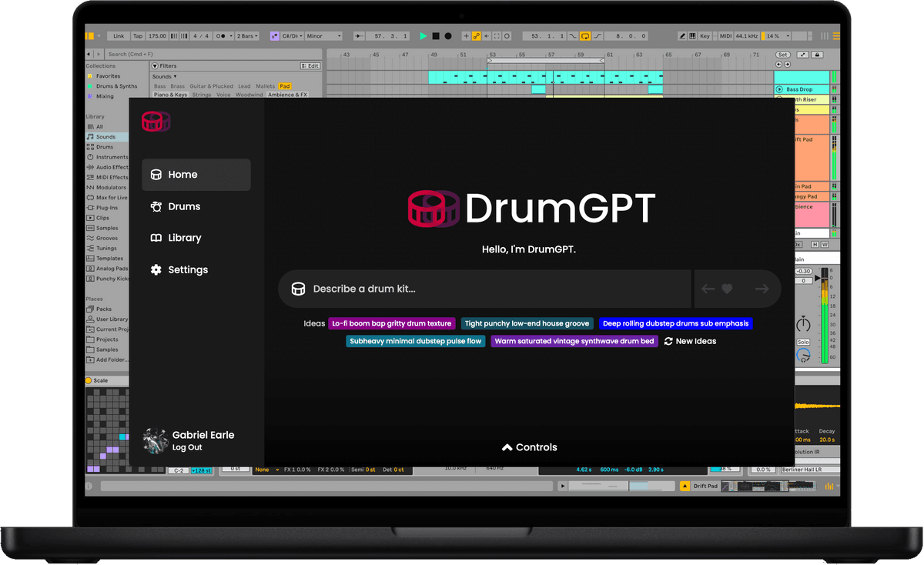The height and width of the screenshot is (565, 924).
Task: Choose the "Subheavy minimal dubstep pulse flow" idea
Action: pos(416,341)
